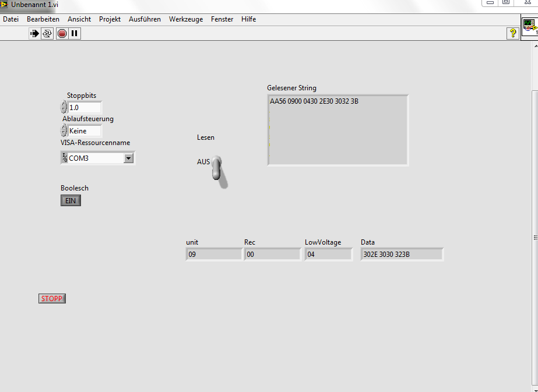The height and width of the screenshot is (392, 538).
Task: Click the Stoppbits increment/decrement stepper
Action: [64, 107]
